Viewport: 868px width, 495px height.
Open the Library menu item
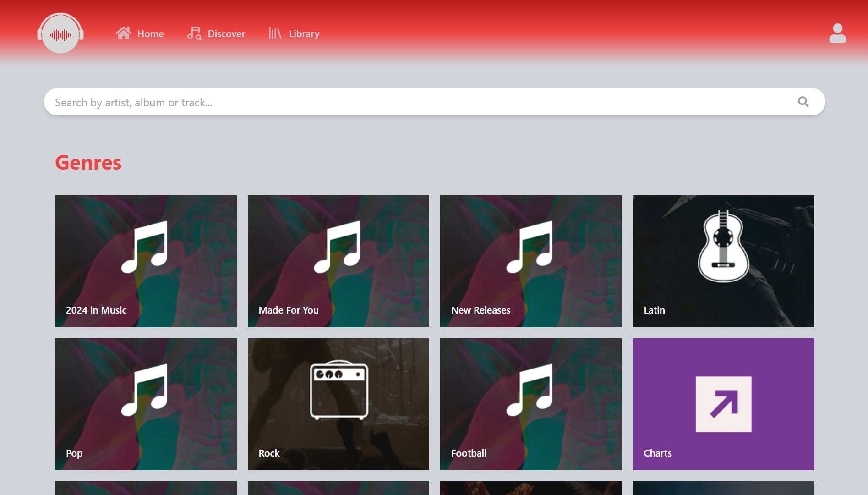point(304,33)
